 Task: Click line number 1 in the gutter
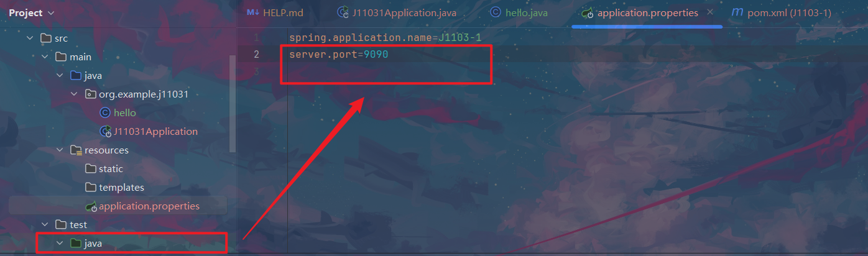pos(256,38)
